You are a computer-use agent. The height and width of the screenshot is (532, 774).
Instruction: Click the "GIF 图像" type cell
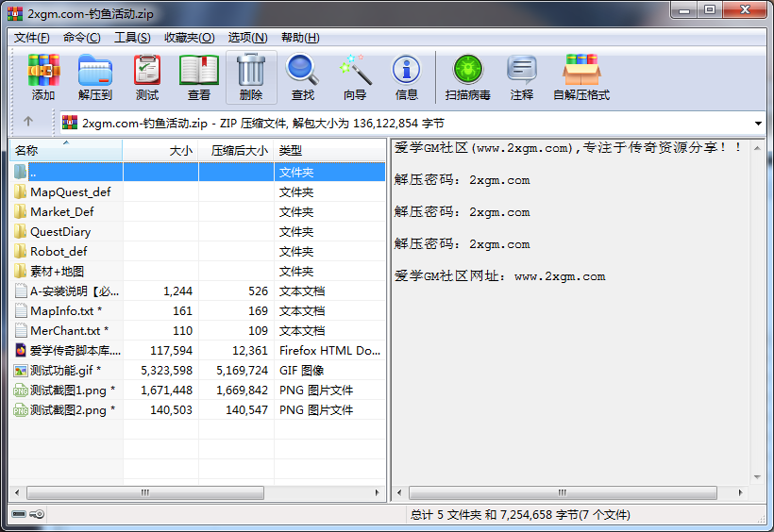click(302, 371)
